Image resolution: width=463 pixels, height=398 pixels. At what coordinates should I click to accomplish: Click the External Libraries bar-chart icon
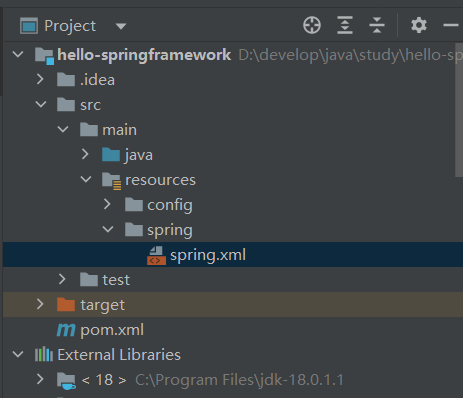point(44,355)
